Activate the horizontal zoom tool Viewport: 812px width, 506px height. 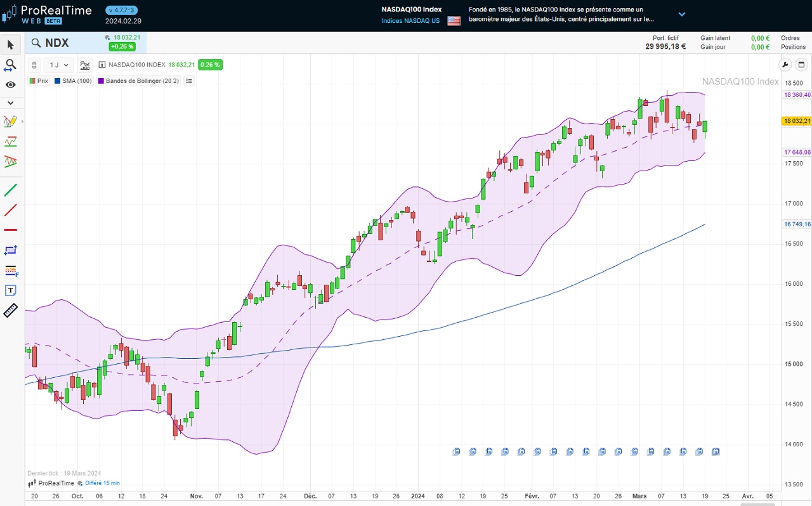10,65
